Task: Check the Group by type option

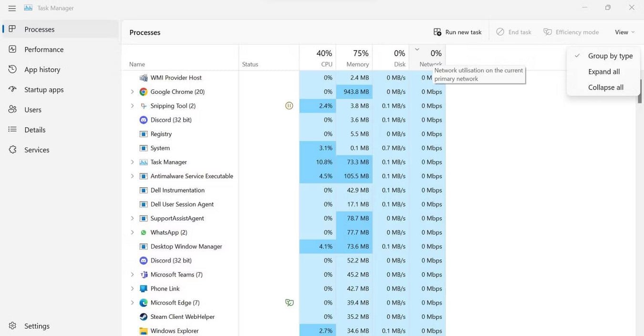Action: click(x=610, y=56)
